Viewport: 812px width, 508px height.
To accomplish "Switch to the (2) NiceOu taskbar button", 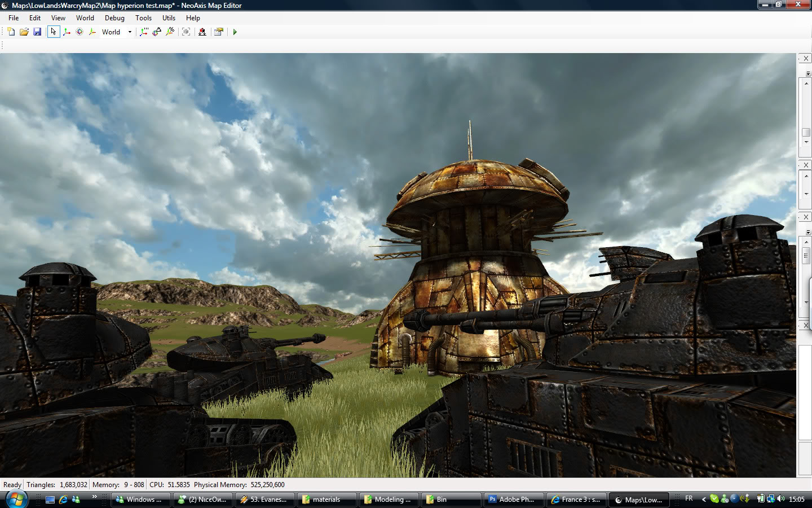I will tap(202, 500).
